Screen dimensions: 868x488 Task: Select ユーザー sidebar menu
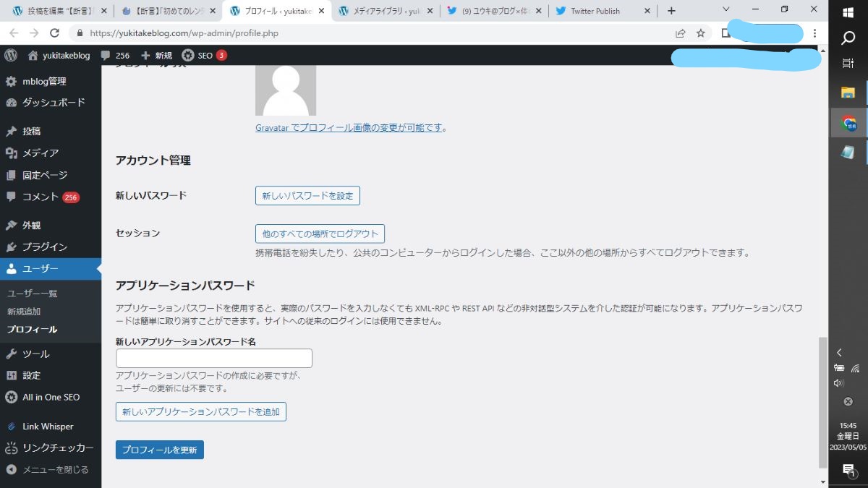pos(51,269)
